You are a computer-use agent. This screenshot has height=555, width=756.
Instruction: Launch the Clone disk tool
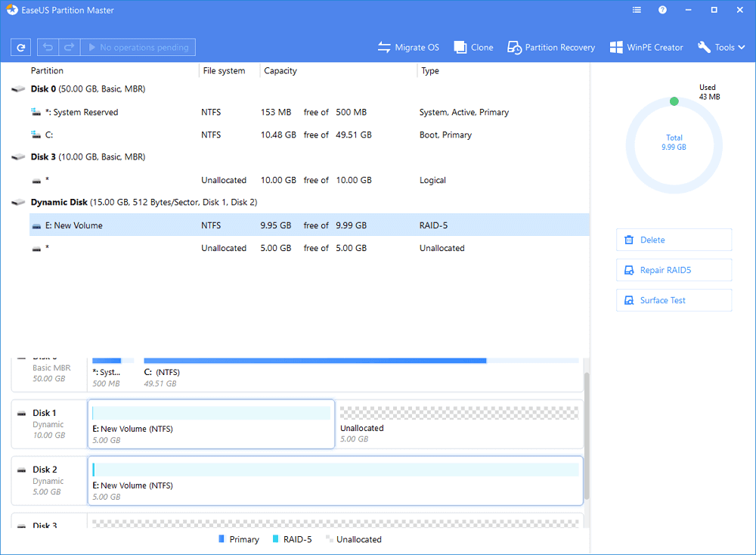(473, 48)
